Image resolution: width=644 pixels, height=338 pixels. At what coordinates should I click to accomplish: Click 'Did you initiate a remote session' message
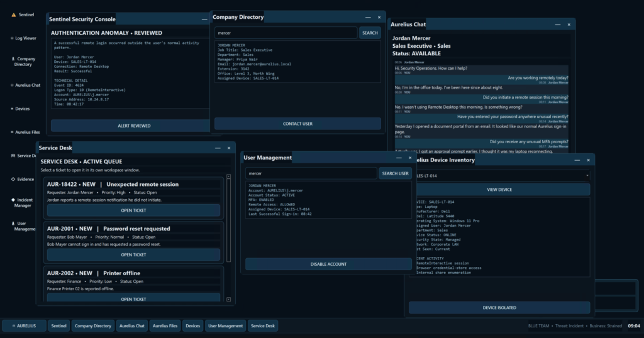(526, 97)
